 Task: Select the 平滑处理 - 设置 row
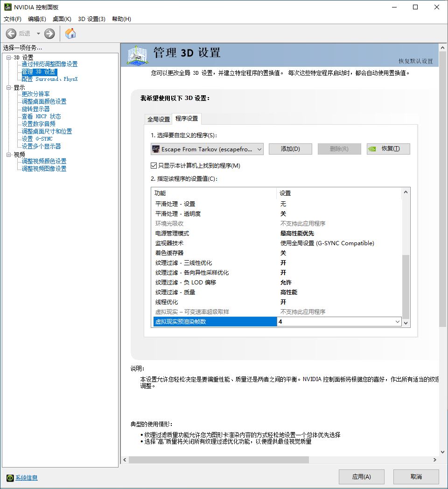(x=277, y=204)
